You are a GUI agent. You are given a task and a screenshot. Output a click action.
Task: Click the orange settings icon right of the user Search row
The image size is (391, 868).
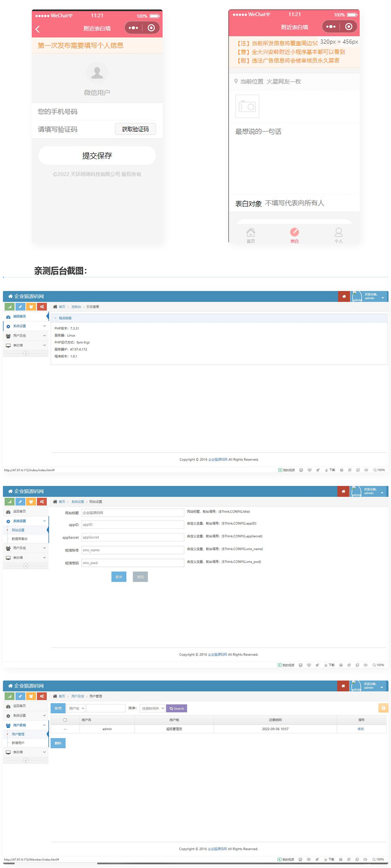[383, 708]
